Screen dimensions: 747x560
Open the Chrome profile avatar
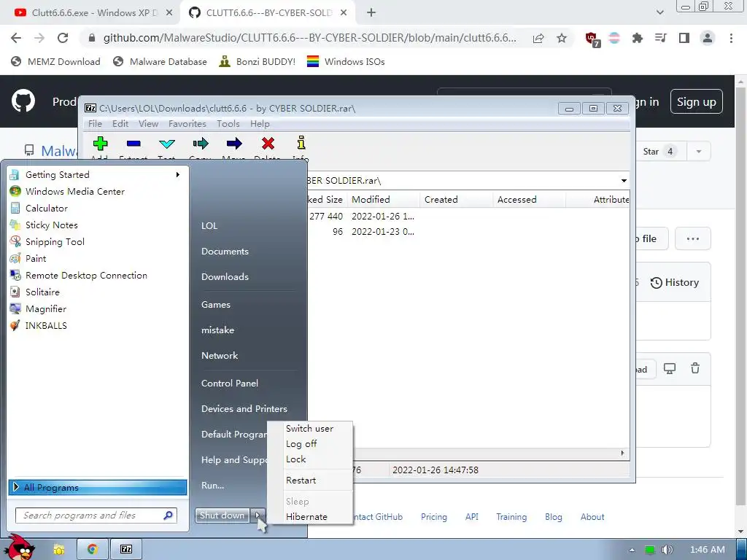[x=708, y=38]
